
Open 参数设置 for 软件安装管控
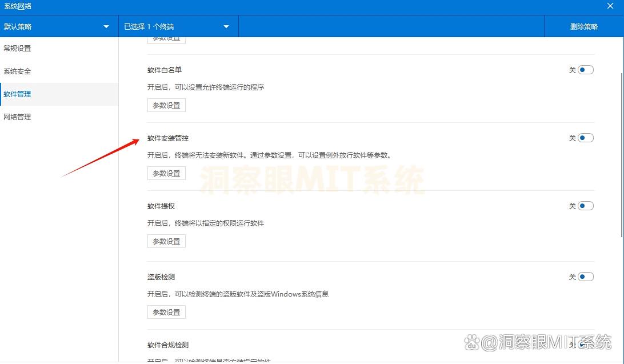pyautogui.click(x=166, y=174)
